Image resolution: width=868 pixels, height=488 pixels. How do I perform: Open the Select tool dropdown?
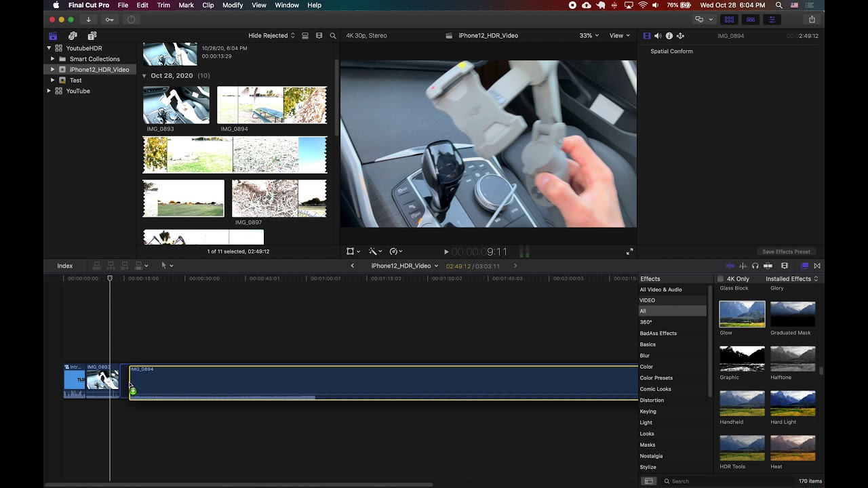point(166,266)
